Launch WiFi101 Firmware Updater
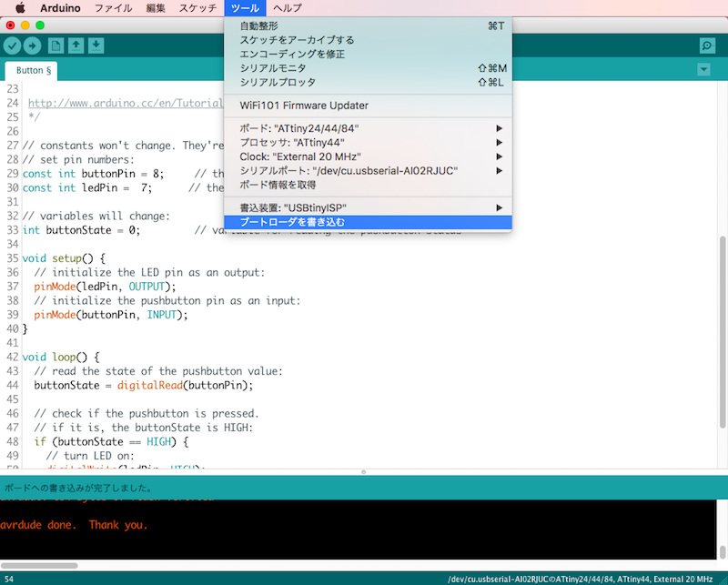 (x=369, y=106)
